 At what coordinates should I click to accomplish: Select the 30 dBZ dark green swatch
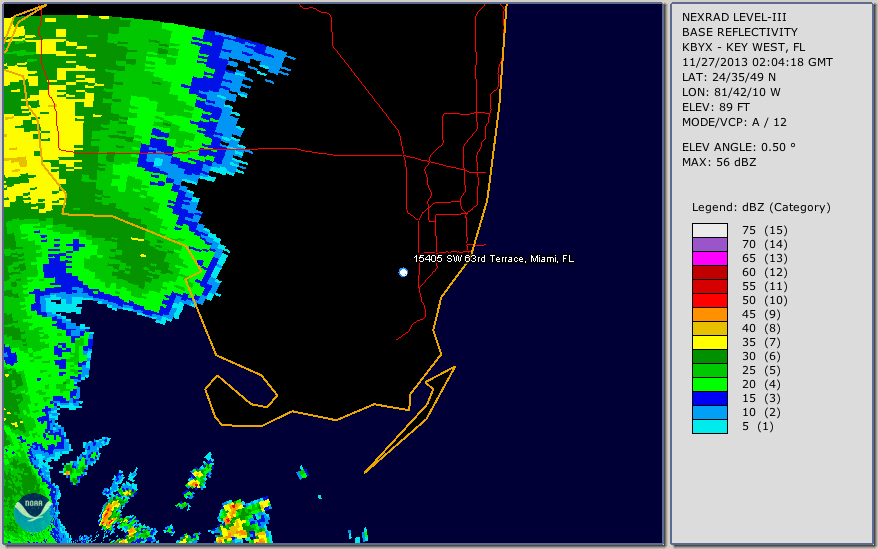[709, 356]
